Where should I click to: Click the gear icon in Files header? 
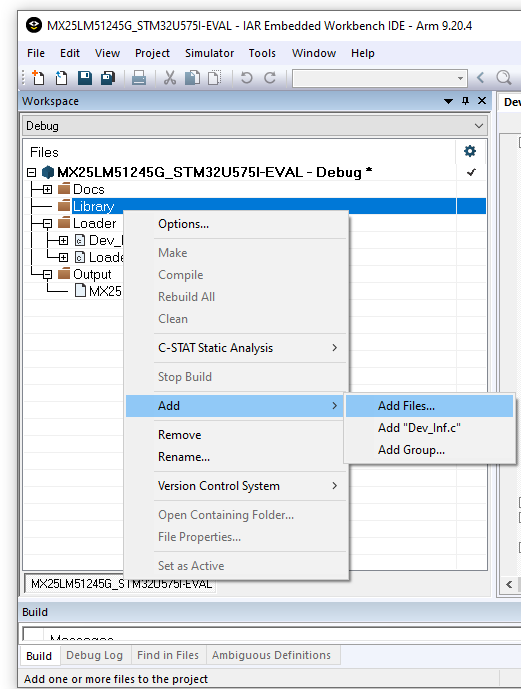click(x=470, y=151)
